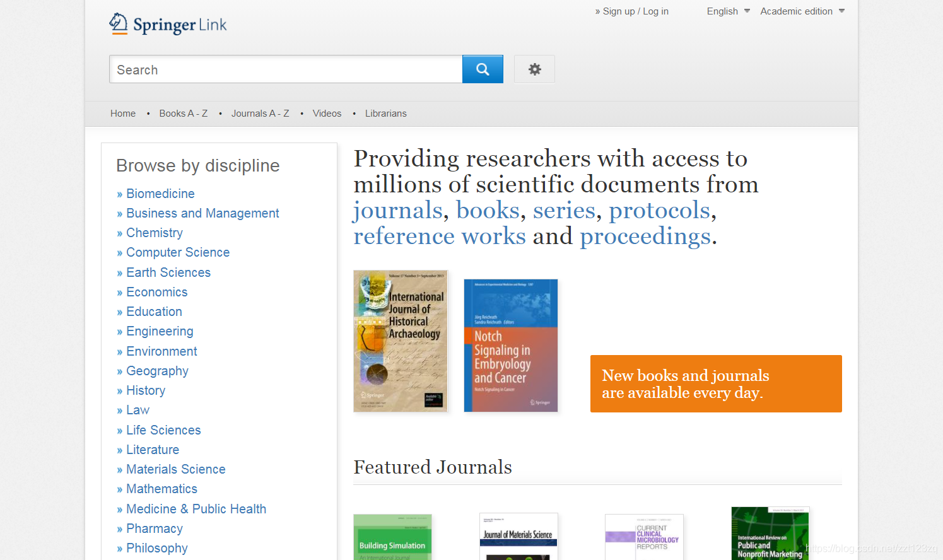Browse the Law discipline
The image size is (943, 560).
(138, 410)
